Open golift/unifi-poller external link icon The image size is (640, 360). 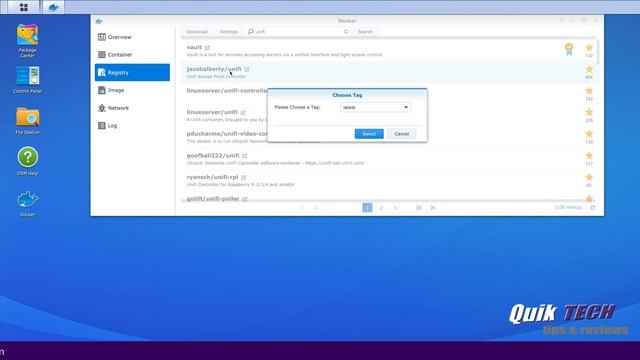tap(244, 199)
